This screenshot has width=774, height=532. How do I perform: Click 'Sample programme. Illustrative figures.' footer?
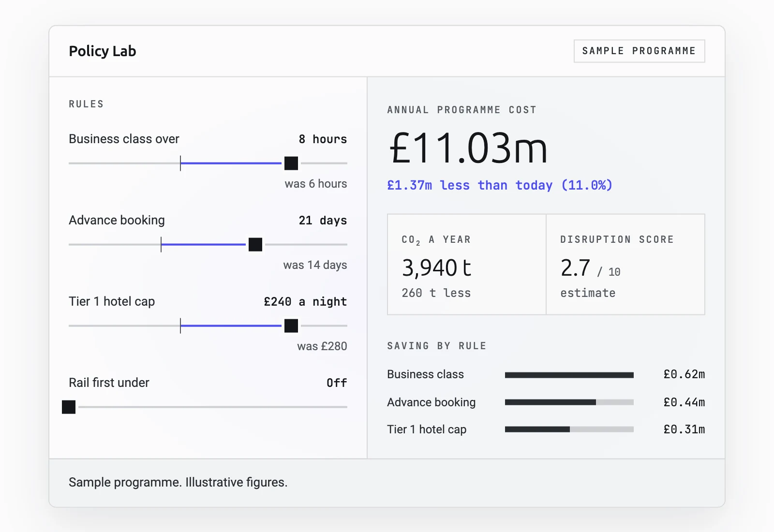[178, 482]
